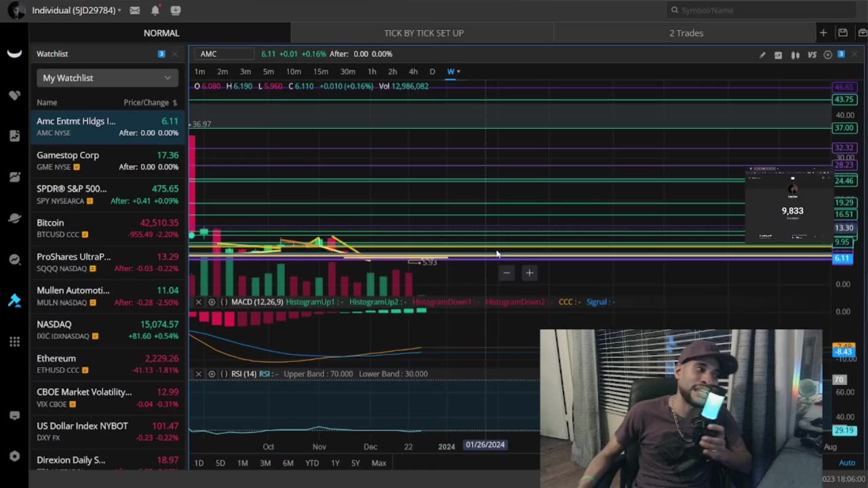The height and width of the screenshot is (488, 868).
Task: Select the 30m chart interval
Action: [x=348, y=72]
